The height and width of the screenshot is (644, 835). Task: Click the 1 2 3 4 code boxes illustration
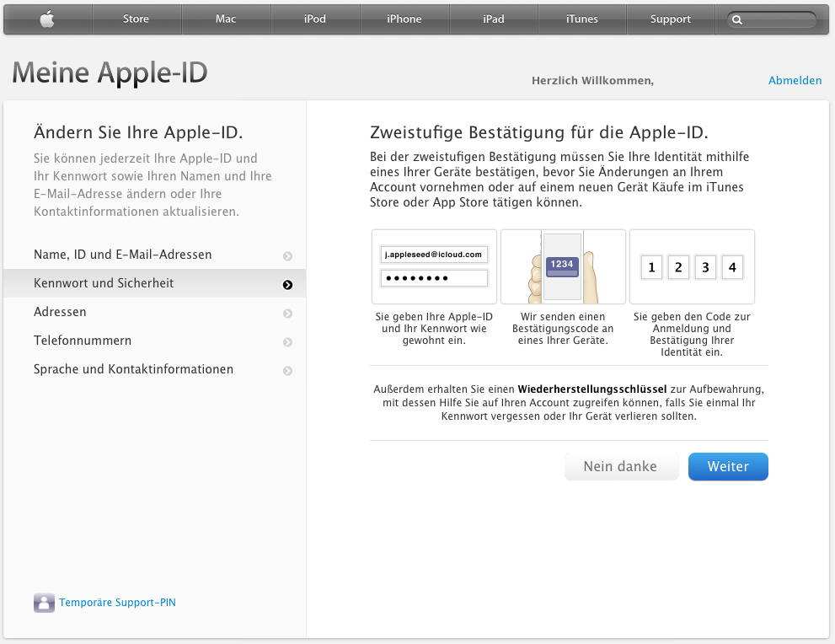[x=692, y=266]
